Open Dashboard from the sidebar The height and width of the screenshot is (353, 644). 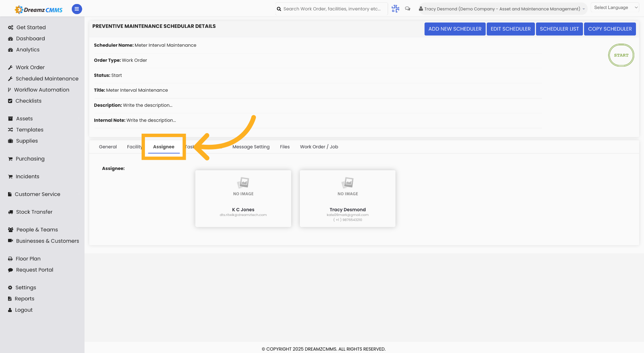pos(31,39)
